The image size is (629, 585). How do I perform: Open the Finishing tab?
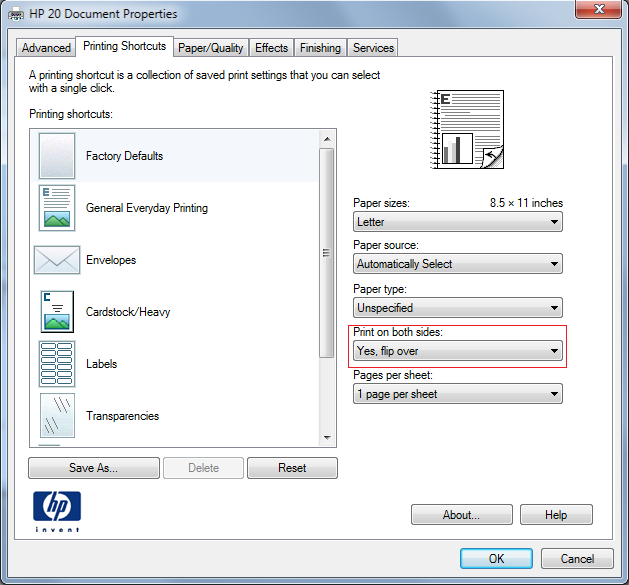pos(320,48)
